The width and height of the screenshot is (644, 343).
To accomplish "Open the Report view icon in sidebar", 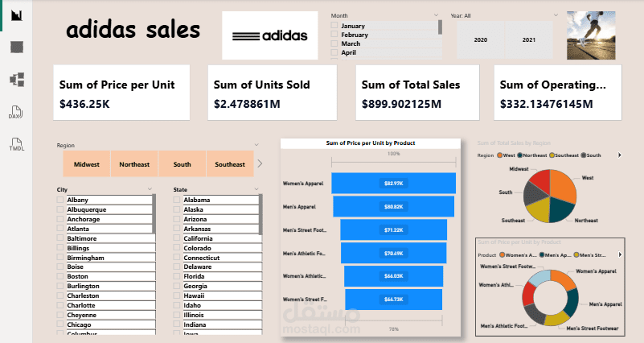I will [x=16, y=15].
